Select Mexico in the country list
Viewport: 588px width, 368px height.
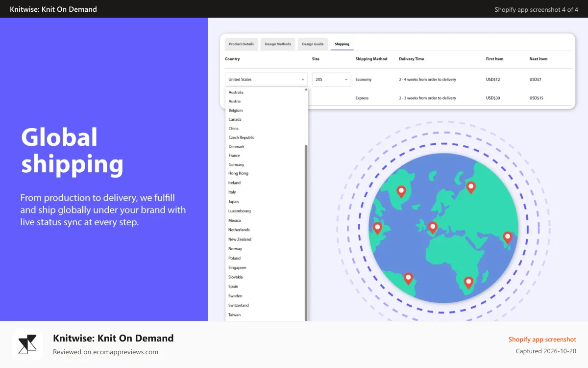(x=235, y=220)
